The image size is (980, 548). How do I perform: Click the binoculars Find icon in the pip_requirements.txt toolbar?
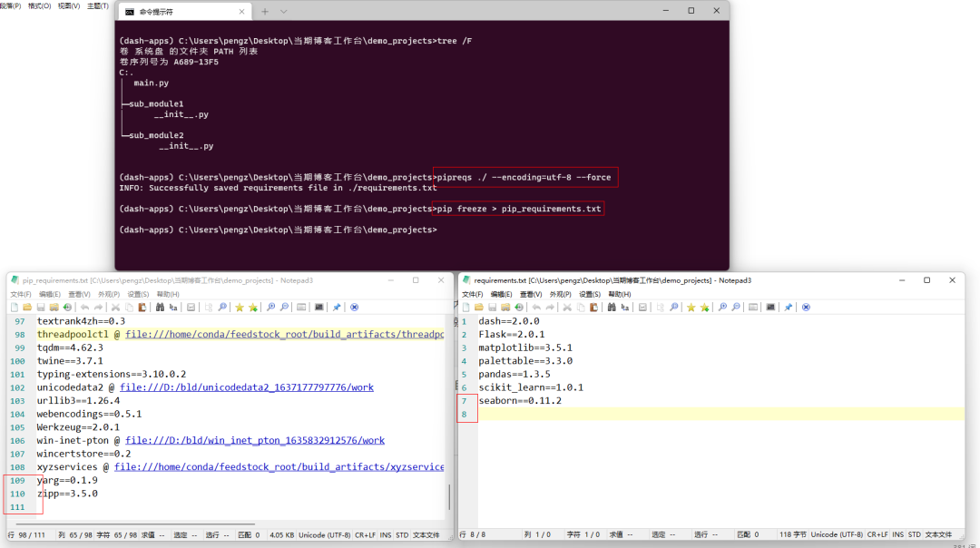point(160,307)
